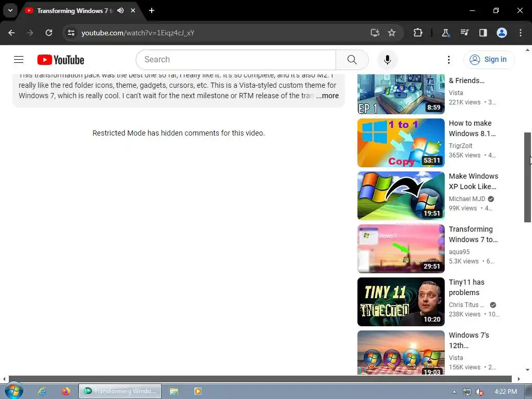Open Chrome three-dot menu
Viewport: 532px width, 399px height.
point(521,33)
